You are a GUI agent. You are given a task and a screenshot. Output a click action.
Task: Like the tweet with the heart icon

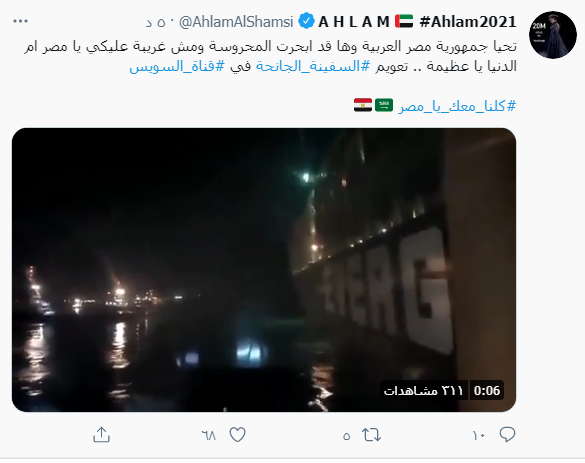(237, 435)
